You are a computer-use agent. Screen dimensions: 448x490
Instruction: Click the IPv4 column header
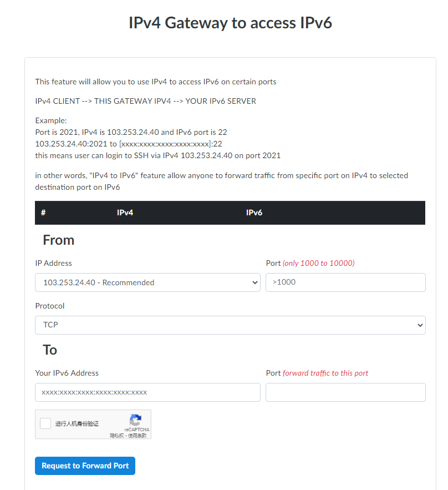click(x=125, y=213)
